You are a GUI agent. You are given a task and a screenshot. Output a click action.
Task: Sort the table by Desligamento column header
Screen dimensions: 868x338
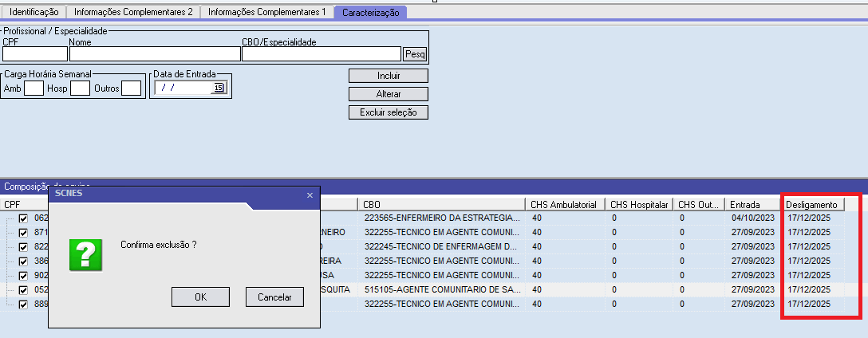pos(811,205)
